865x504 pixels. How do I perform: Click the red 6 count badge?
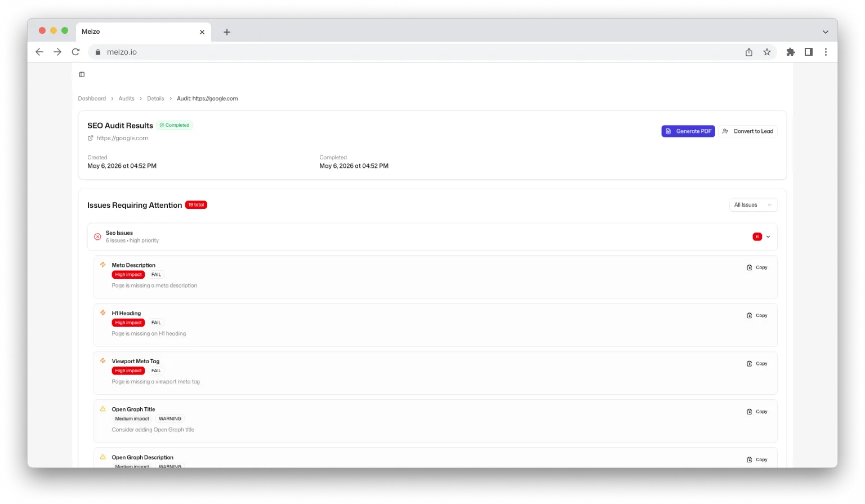(x=757, y=237)
